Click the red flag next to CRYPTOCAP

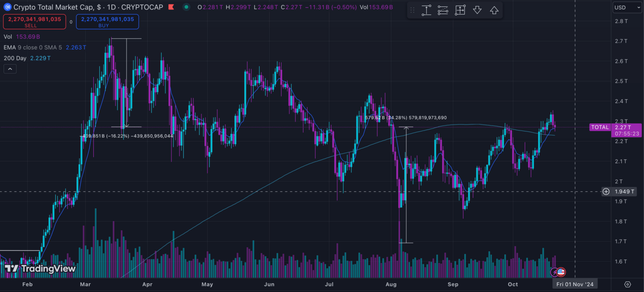(171, 7)
